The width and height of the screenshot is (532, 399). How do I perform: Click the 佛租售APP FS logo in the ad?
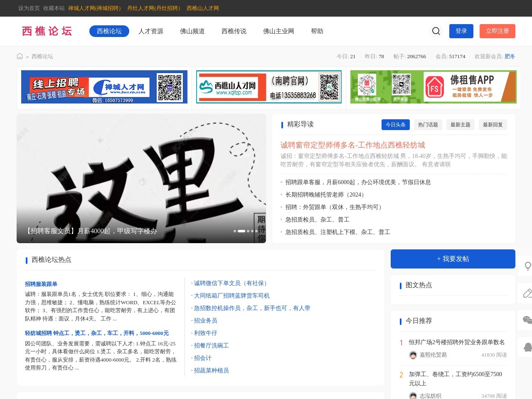(434, 86)
